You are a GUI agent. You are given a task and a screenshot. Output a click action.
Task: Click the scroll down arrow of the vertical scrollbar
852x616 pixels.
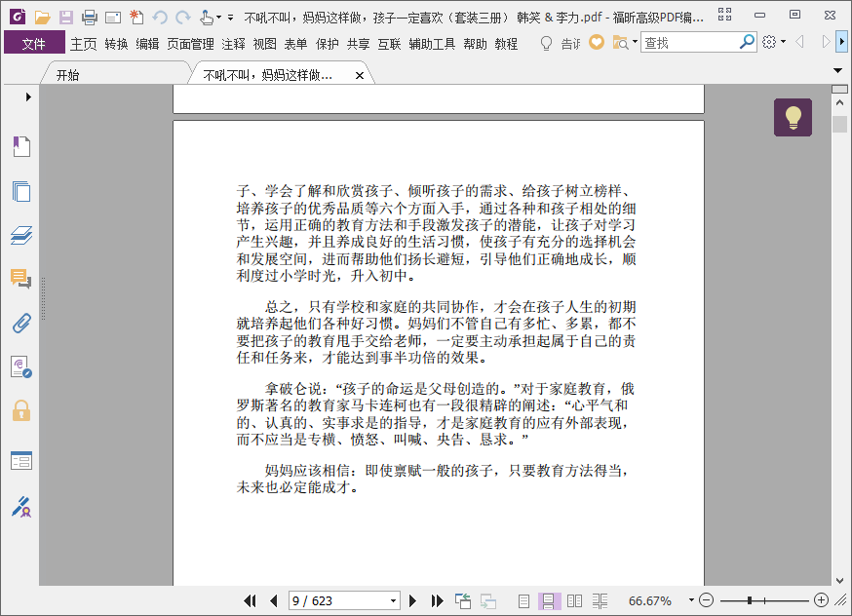point(839,580)
